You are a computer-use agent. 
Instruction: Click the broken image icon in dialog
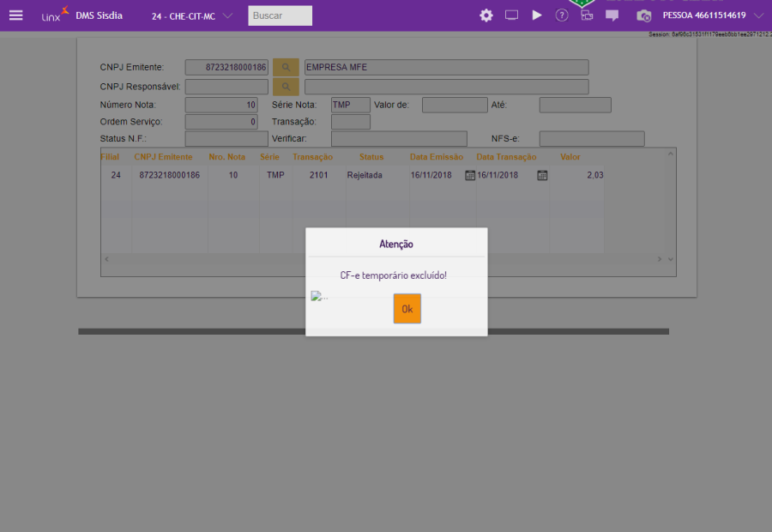[x=316, y=296]
